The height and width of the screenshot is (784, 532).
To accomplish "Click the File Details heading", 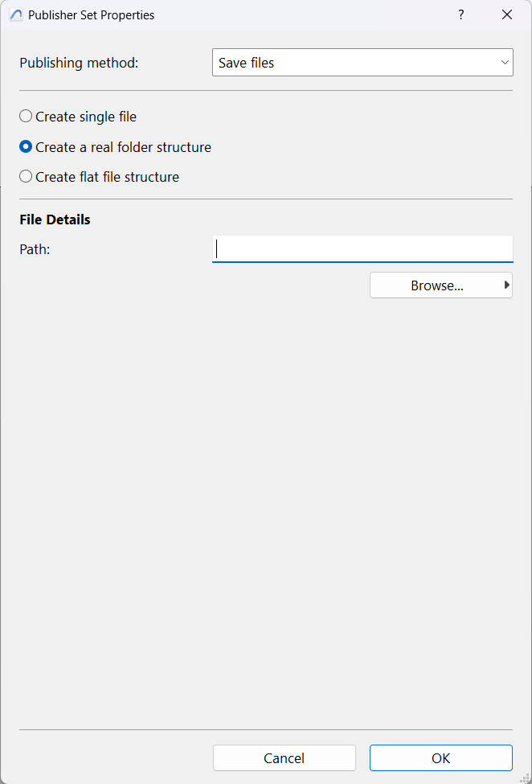I will [55, 220].
